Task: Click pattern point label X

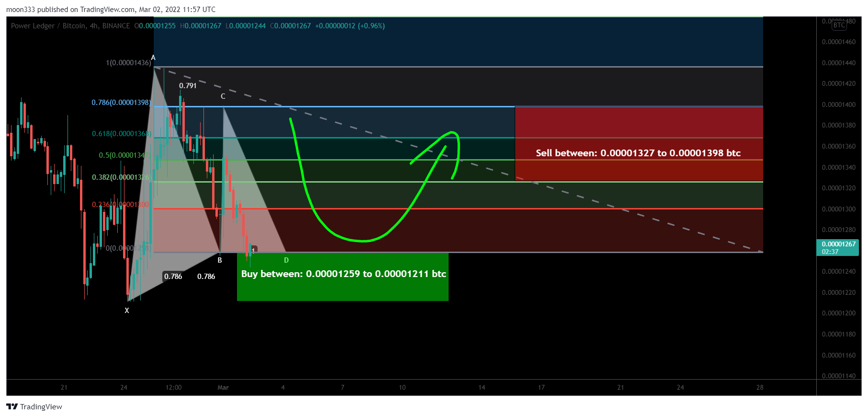Action: point(127,311)
